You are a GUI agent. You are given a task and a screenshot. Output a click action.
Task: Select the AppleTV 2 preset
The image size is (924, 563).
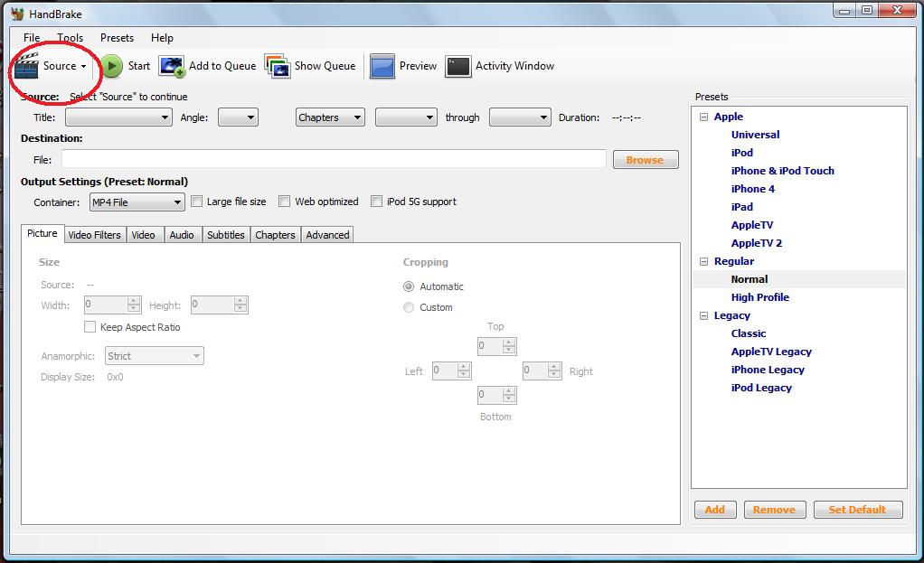[757, 243]
